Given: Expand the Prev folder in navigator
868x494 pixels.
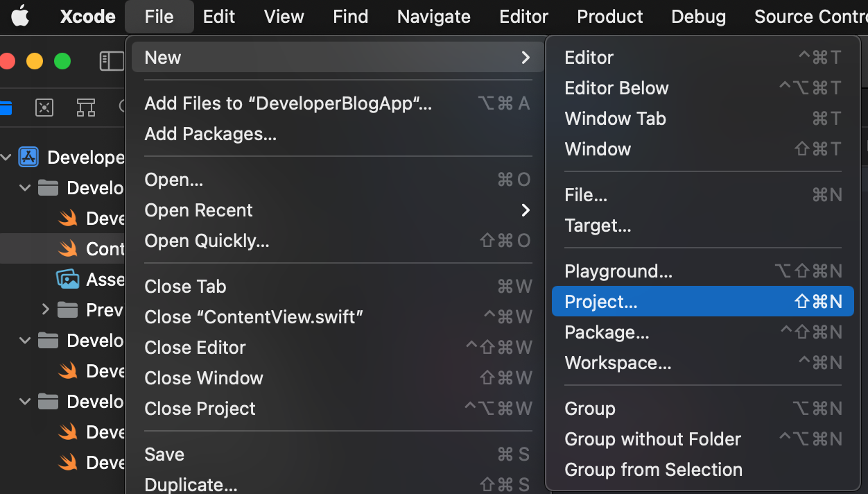Looking at the screenshot, I should click(x=46, y=309).
